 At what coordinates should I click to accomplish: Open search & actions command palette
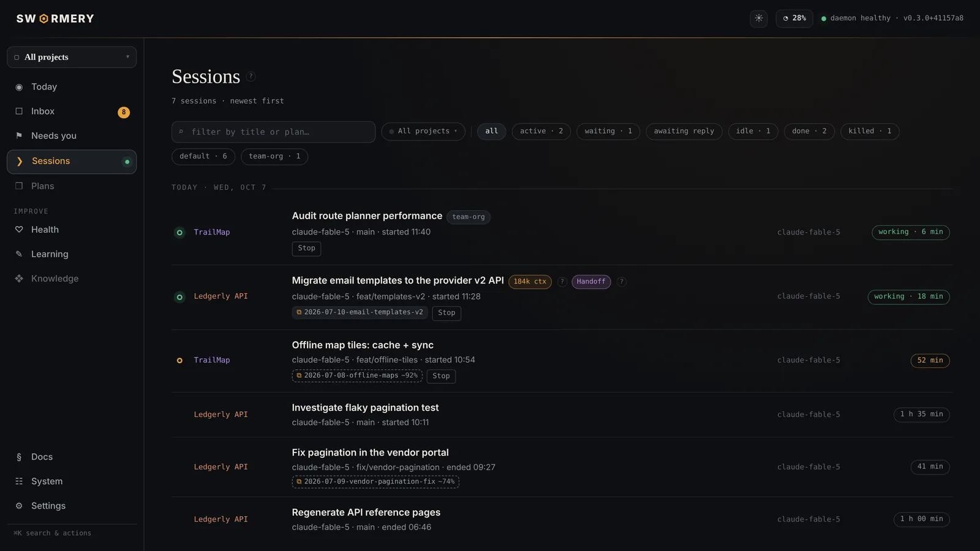click(53, 533)
